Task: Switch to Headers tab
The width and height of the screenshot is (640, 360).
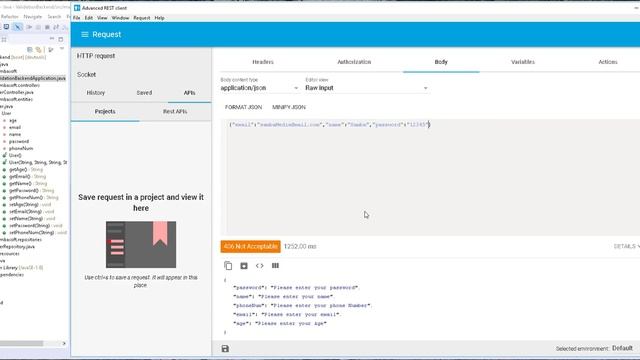Action: [263, 62]
